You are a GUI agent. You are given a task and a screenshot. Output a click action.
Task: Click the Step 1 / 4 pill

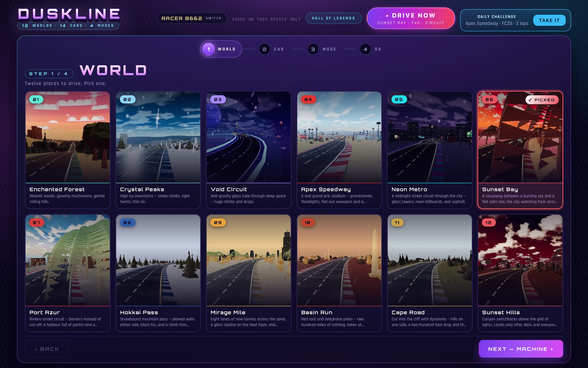[x=49, y=74]
